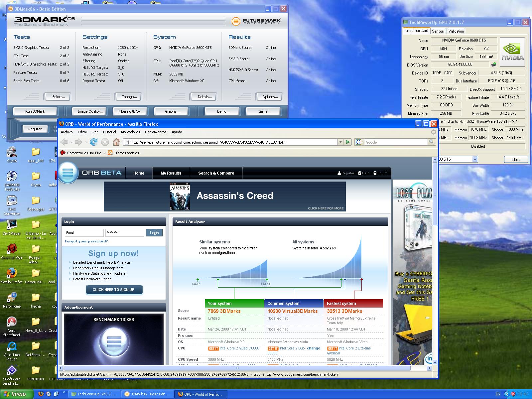
Task: Open the Archivo menu in Firefox
Action: click(x=66, y=132)
